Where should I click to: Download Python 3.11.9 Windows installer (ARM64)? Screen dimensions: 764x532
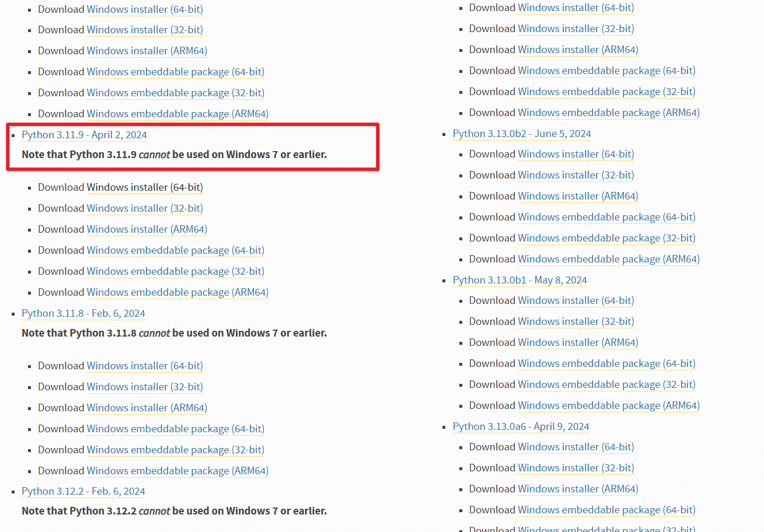pos(147,229)
